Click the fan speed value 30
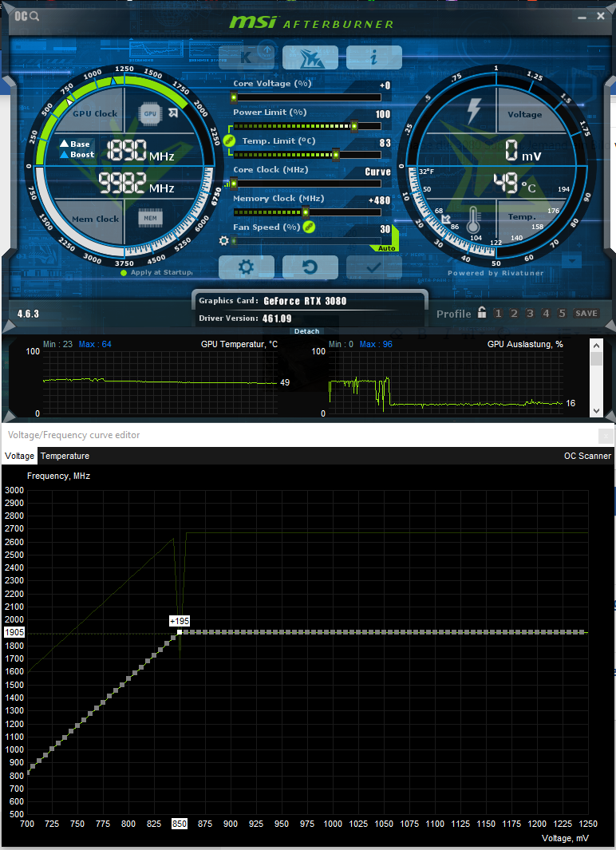This screenshot has height=850, width=616. click(x=385, y=229)
